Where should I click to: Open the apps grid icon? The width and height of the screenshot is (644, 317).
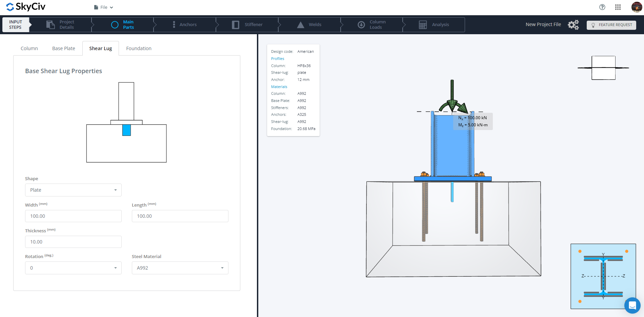tap(618, 7)
